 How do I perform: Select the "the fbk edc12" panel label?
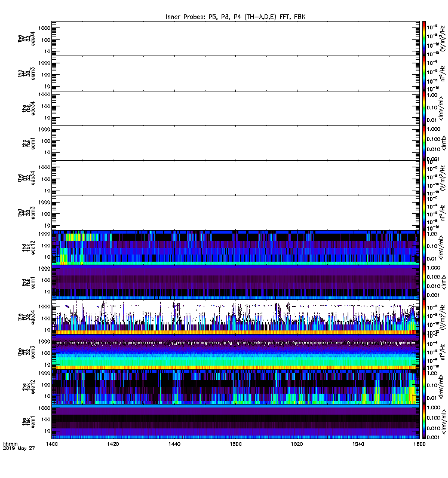click(29, 387)
